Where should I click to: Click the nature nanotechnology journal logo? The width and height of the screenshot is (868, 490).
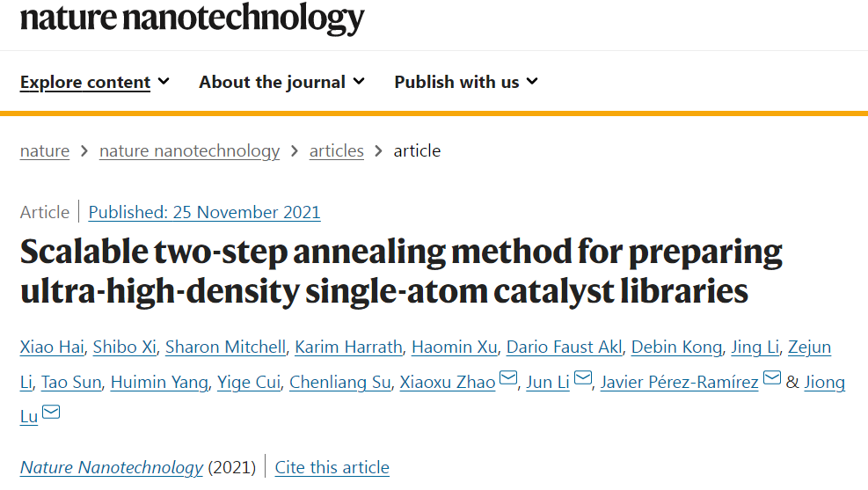click(192, 18)
